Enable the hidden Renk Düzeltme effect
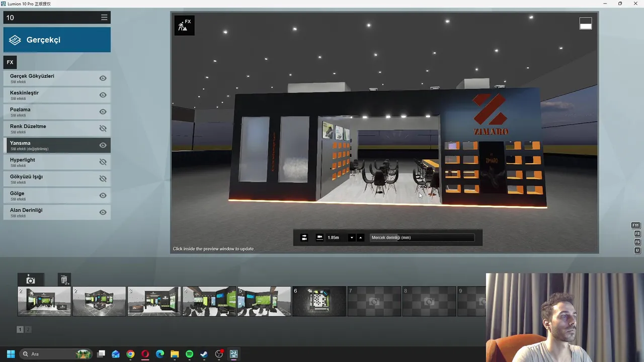Image resolution: width=644 pixels, height=362 pixels. 103,129
